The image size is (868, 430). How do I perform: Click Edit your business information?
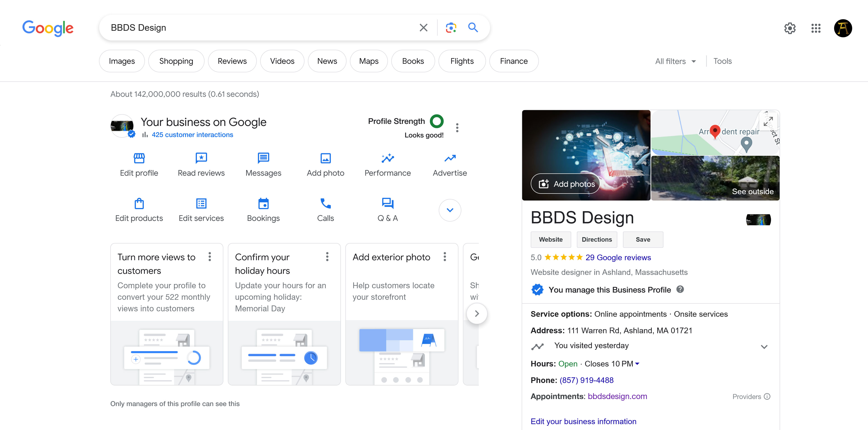[x=583, y=422]
